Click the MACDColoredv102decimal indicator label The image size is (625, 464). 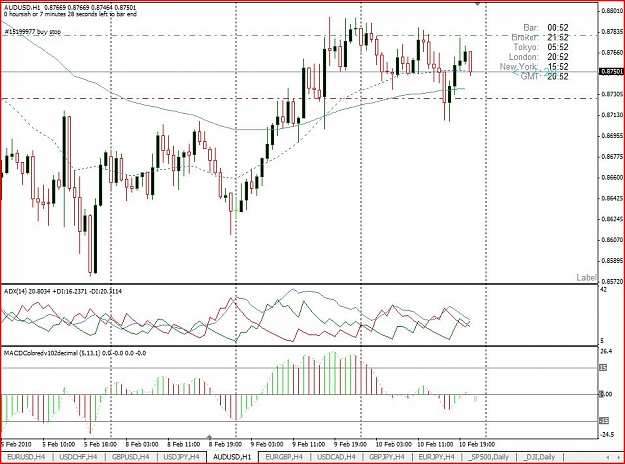[75, 353]
